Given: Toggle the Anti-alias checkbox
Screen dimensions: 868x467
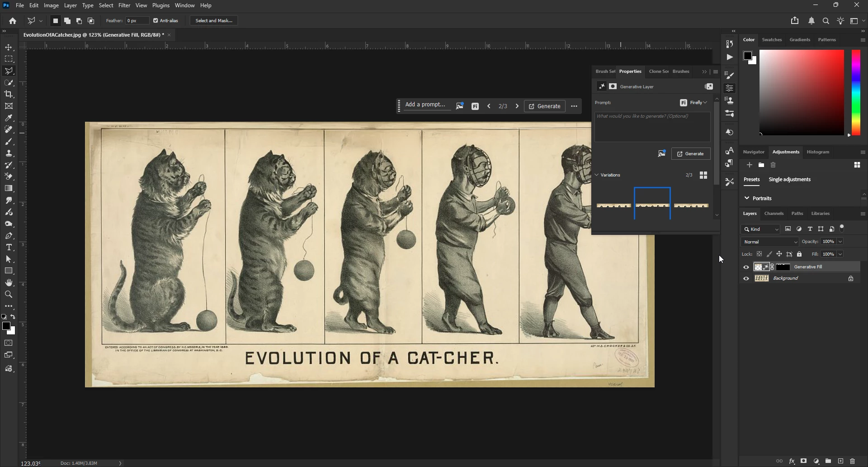Looking at the screenshot, I should pos(156,21).
